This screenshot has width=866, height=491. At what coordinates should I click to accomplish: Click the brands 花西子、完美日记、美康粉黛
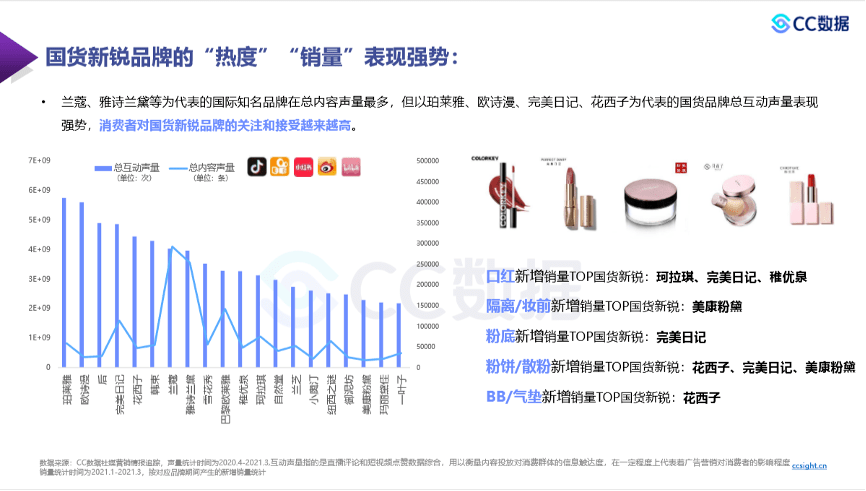tap(774, 367)
